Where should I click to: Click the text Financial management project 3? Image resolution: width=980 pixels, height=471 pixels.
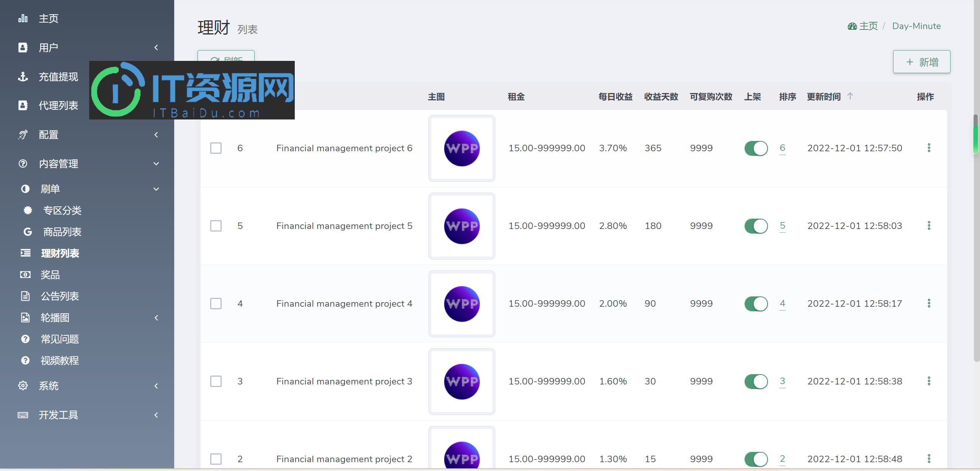click(344, 381)
